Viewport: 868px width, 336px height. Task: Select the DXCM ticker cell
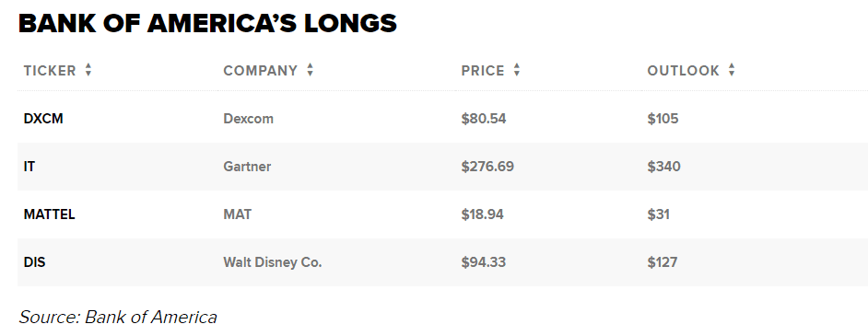tap(43, 119)
